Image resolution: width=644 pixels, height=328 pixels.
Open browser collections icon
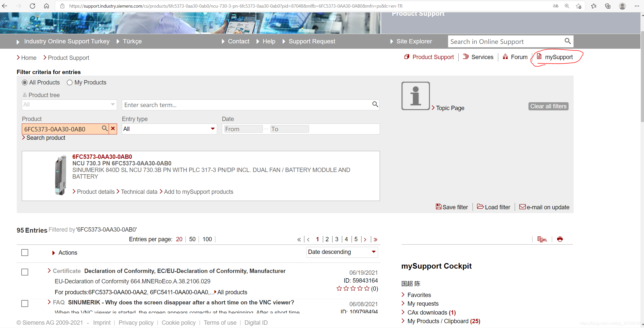point(608,6)
